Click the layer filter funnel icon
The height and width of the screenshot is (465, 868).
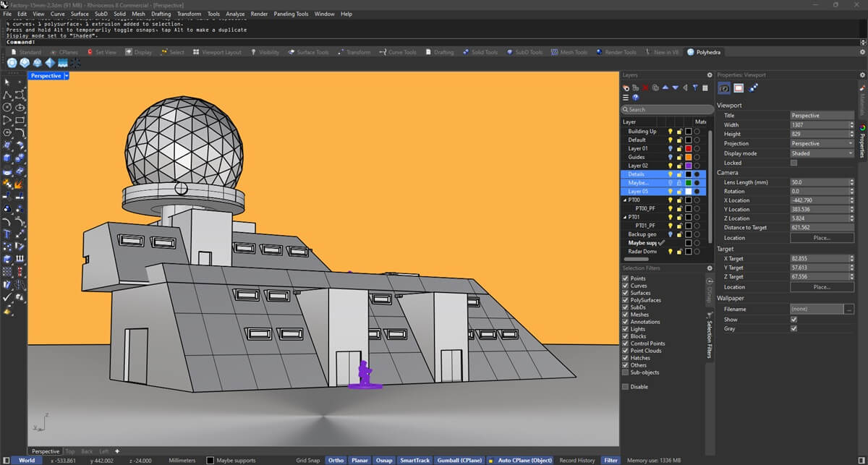[695, 88]
